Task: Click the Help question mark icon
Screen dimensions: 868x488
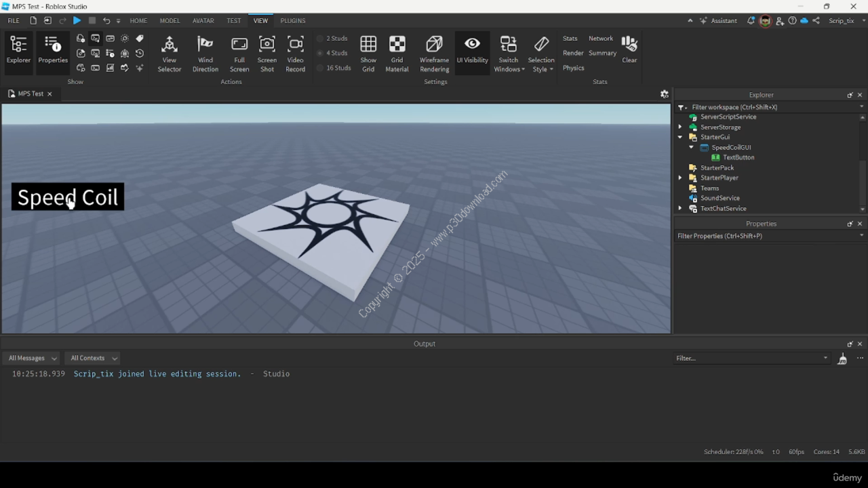Action: click(x=792, y=20)
